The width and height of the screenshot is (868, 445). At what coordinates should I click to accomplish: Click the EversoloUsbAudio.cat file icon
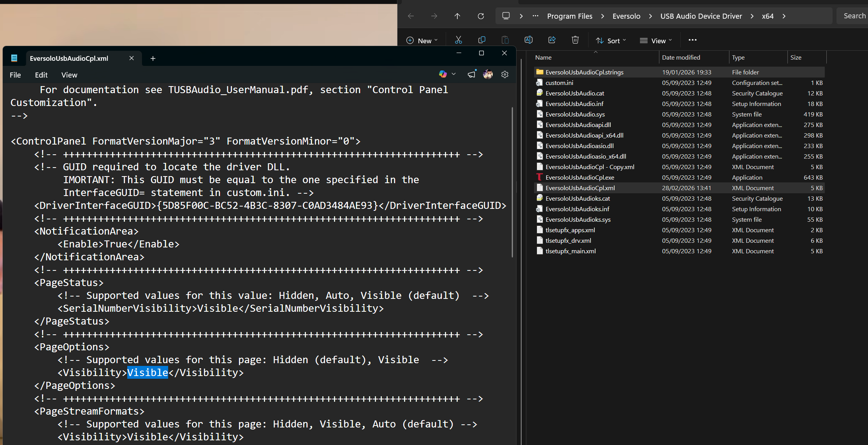coord(539,93)
